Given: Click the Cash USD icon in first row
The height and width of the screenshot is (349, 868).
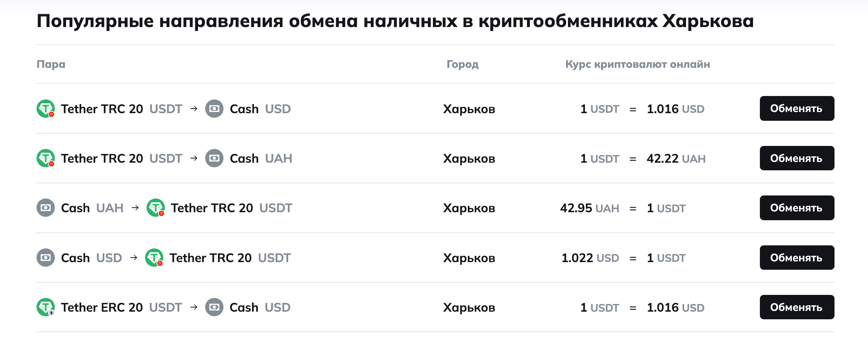Looking at the screenshot, I should click(x=214, y=109).
